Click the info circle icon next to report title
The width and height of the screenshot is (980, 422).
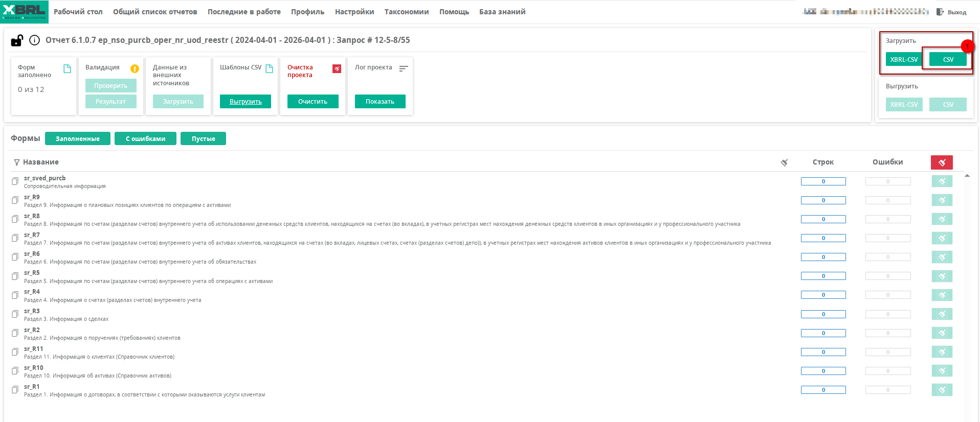pyautogui.click(x=34, y=40)
